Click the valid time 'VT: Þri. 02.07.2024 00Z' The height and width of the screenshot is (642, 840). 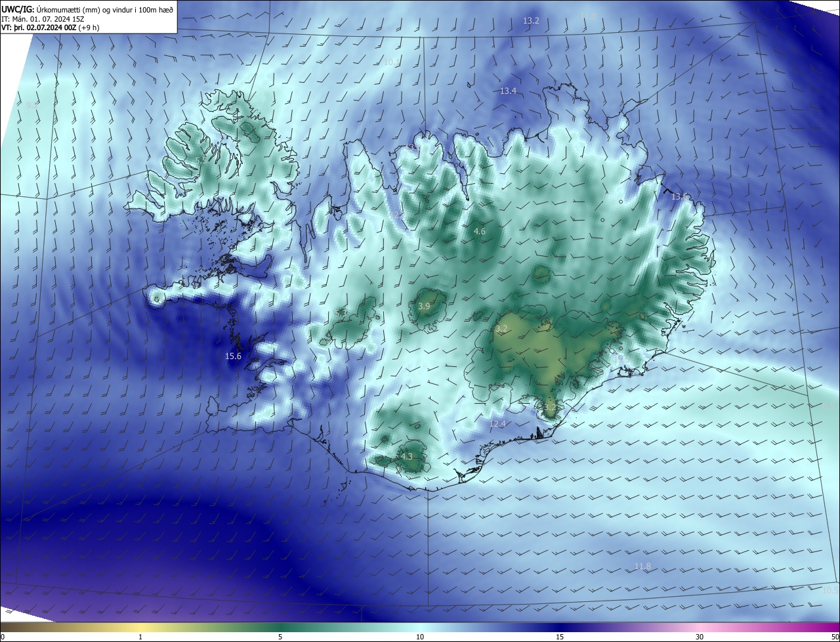[x=39, y=28]
